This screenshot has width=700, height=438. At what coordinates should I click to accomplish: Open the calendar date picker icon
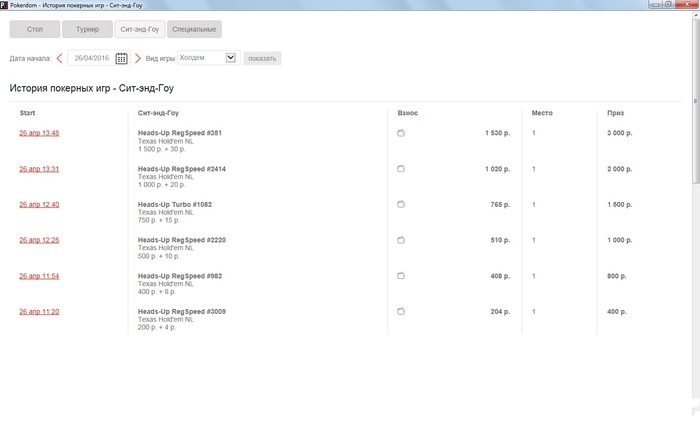[x=121, y=58]
